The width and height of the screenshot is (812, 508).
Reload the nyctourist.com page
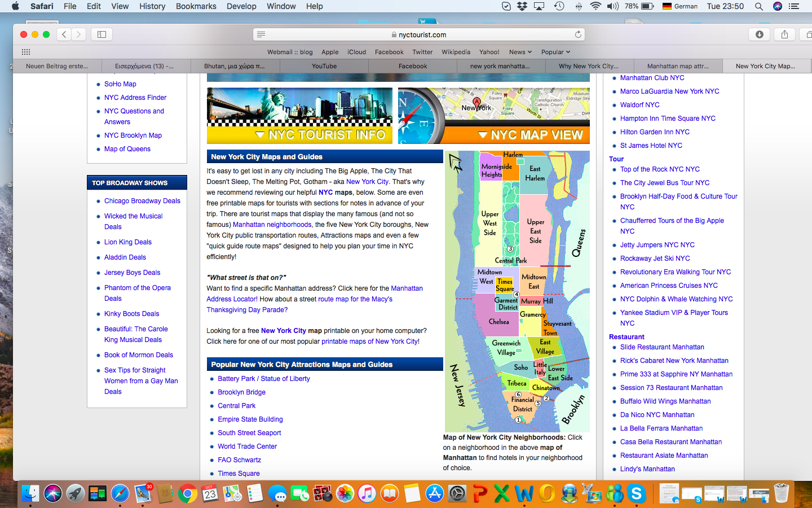[578, 34]
